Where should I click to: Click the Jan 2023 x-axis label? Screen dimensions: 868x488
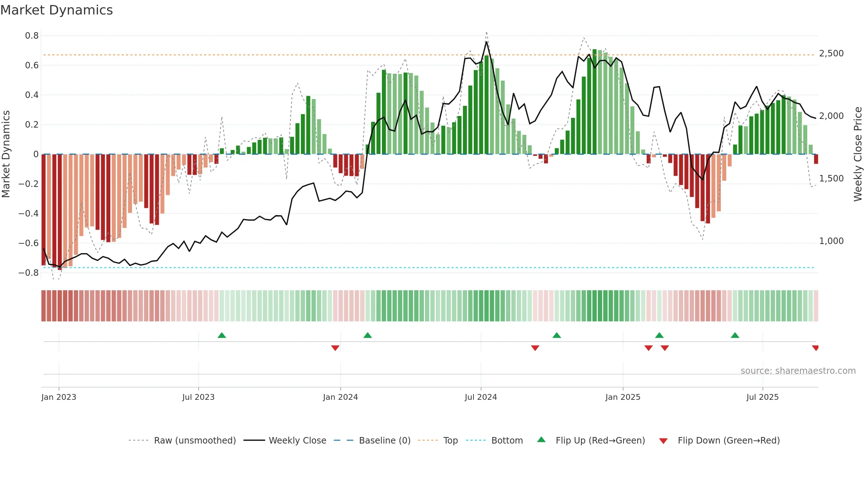tap(59, 397)
